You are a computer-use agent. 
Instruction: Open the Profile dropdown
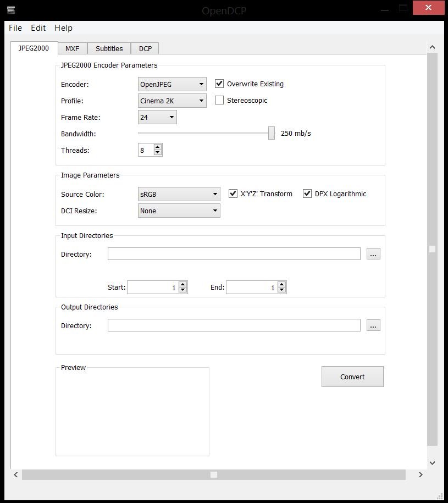pos(172,101)
